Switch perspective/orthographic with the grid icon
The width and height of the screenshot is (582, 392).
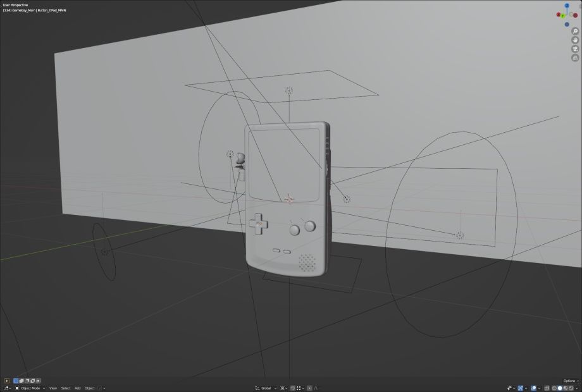coord(575,58)
